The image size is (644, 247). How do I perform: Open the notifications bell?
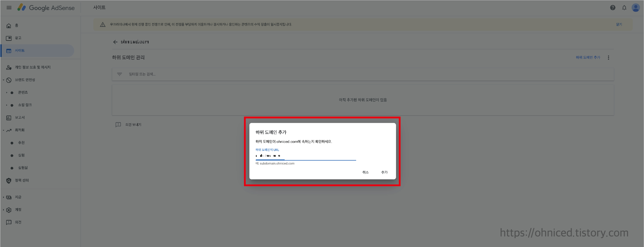[624, 8]
